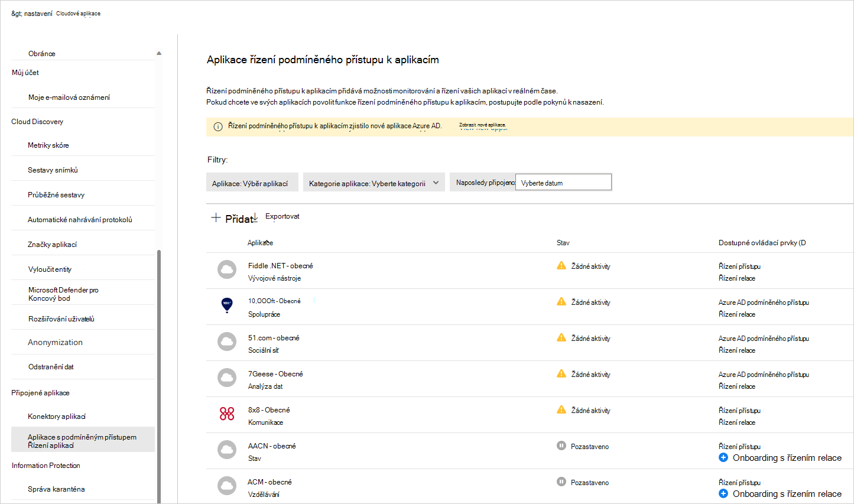Click the Vyberte datum input field

(x=564, y=183)
